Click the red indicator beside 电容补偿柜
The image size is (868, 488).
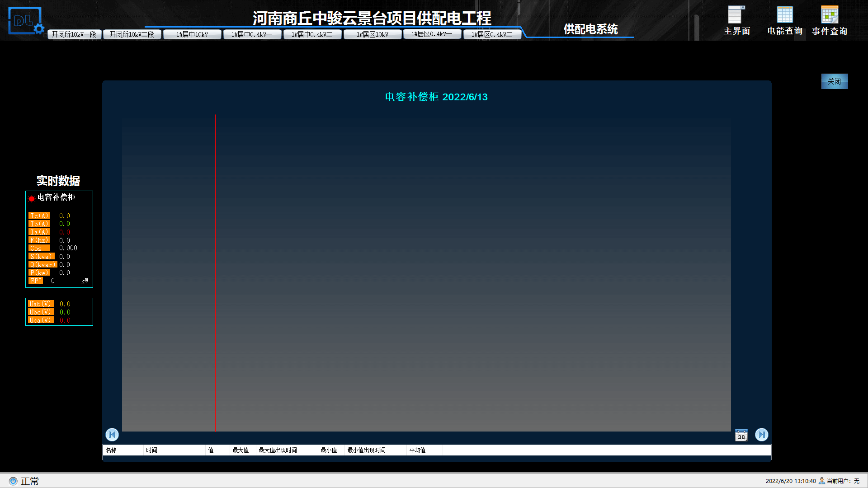click(32, 198)
